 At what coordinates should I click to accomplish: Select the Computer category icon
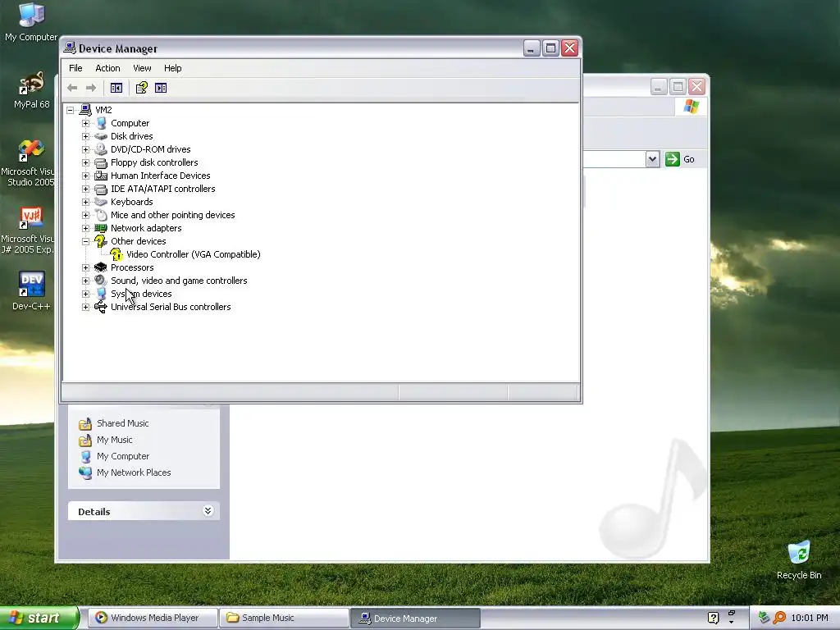tap(101, 123)
